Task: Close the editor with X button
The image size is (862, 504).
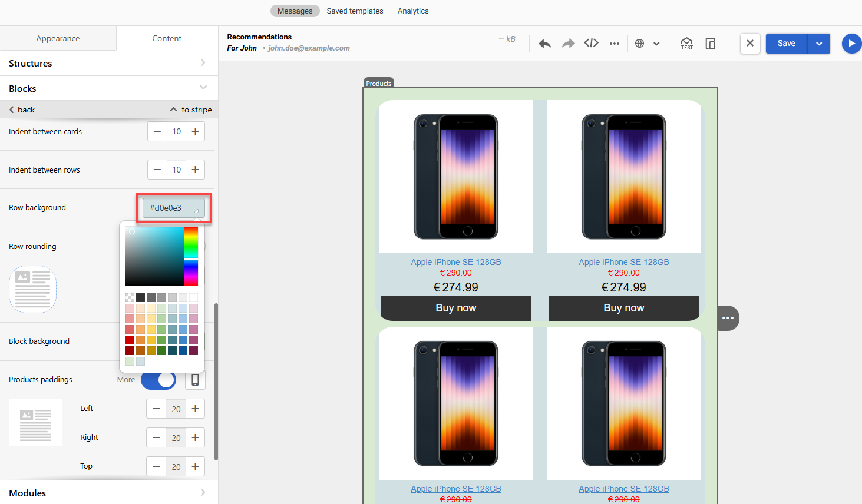Action: pos(750,44)
